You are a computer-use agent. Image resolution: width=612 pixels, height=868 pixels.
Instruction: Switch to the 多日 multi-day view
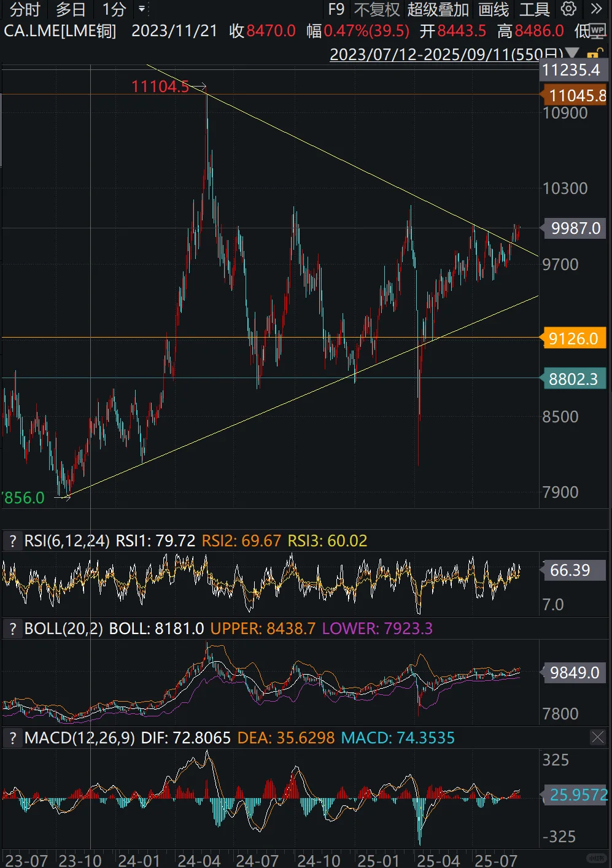(x=71, y=9)
